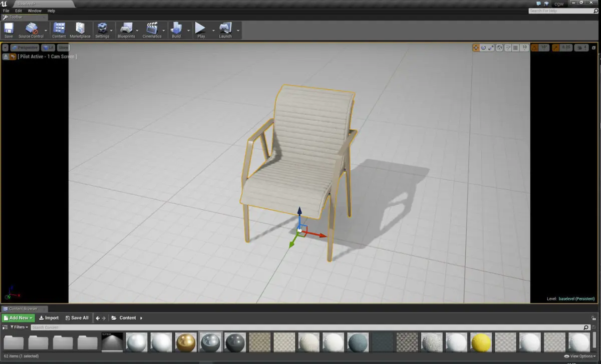This screenshot has height=364, width=601.
Task: Open the Help menu
Action: click(51, 11)
